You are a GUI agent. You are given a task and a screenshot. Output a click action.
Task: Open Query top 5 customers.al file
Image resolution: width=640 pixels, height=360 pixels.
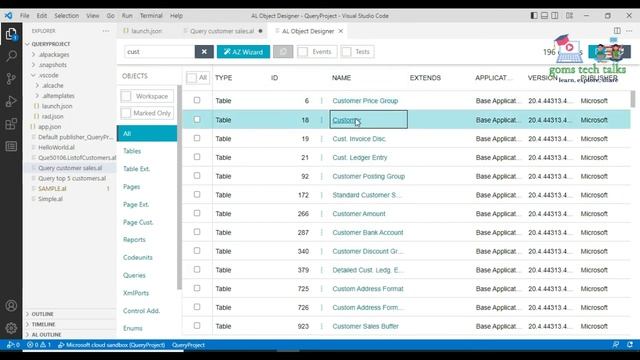[72, 178]
